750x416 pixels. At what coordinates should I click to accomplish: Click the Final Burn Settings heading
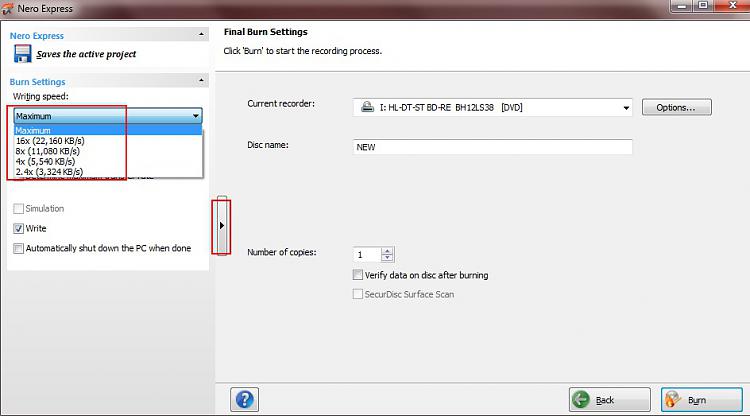tap(265, 32)
